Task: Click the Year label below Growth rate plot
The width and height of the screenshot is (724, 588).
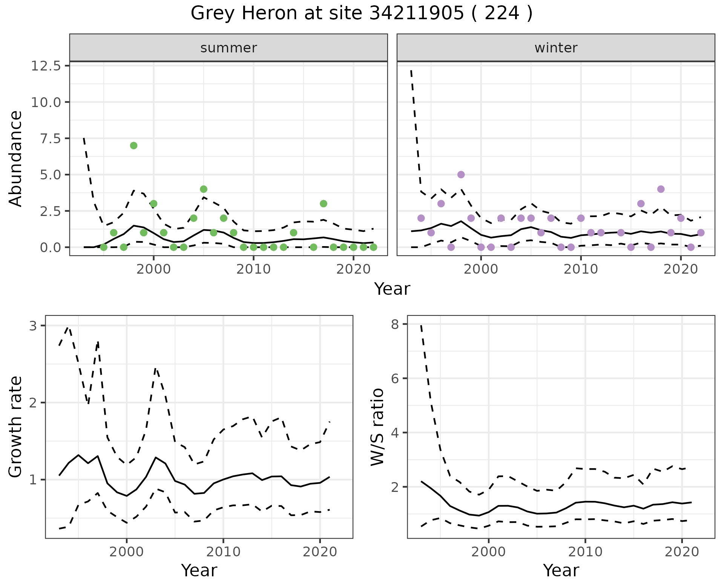Action: click(199, 571)
